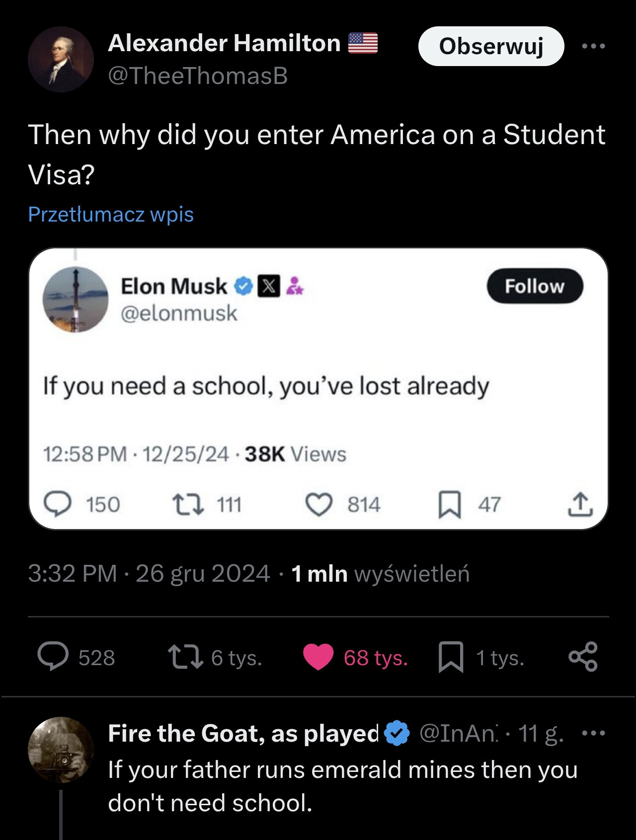Click the blue verified badge by Elon Musk

coord(243,287)
